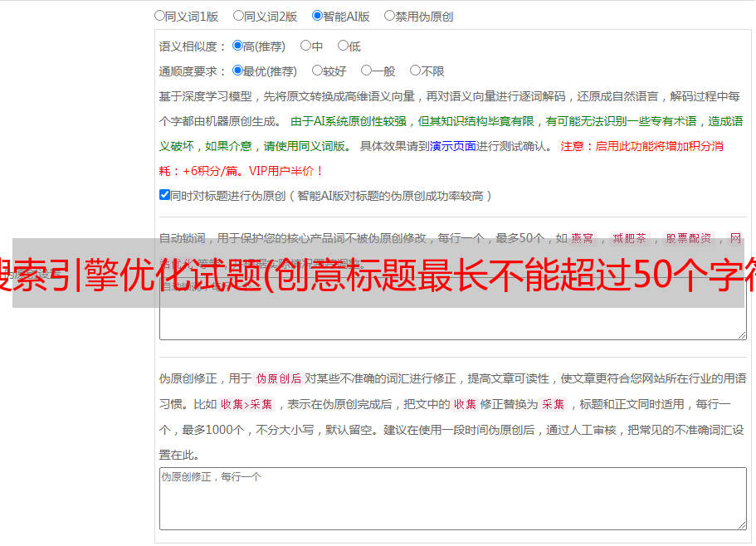Click the 通顺度要求 label
This screenshot has width=756, height=546.
pos(193,71)
